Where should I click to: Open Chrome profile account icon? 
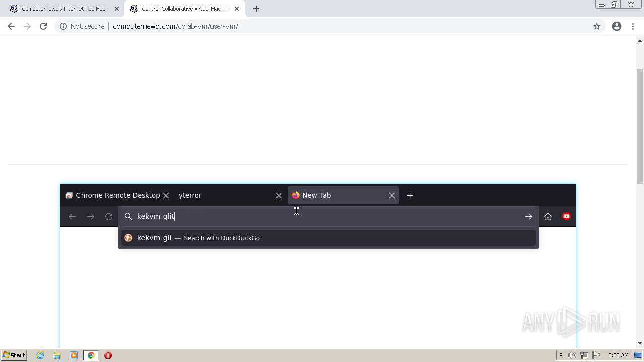(617, 26)
